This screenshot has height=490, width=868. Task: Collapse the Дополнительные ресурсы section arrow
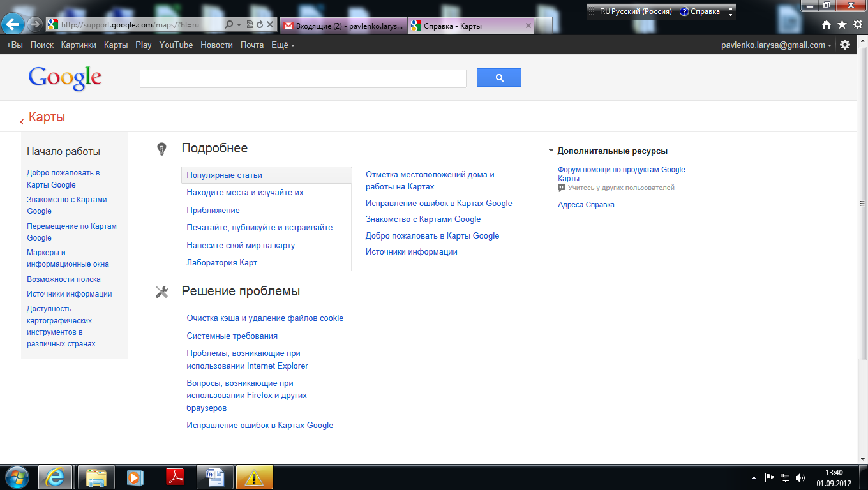pos(551,151)
